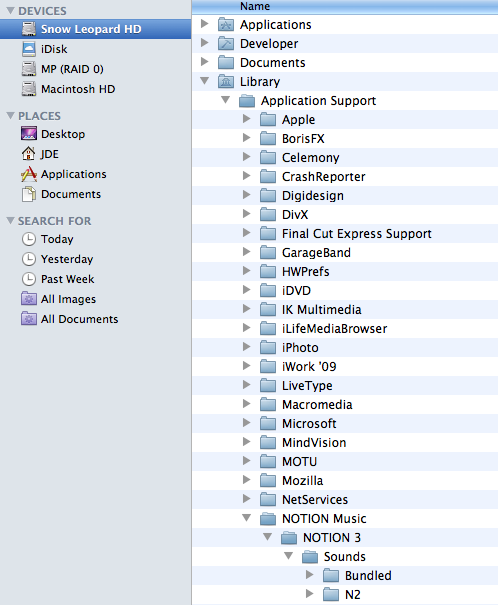Expand the Applications folder triangle

205,24
